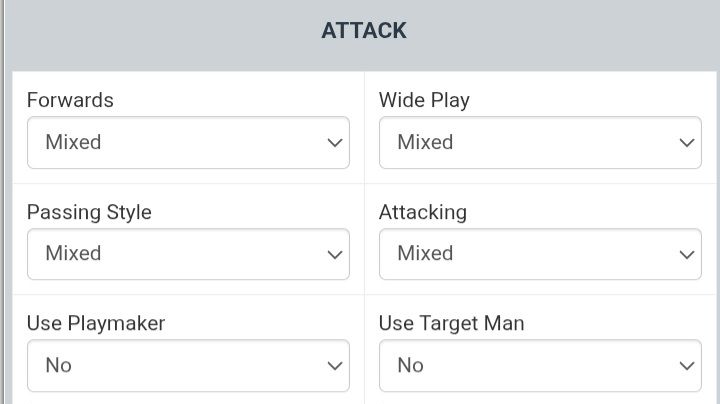720x404 pixels.
Task: Expand the Attacking combo box
Action: coord(540,254)
